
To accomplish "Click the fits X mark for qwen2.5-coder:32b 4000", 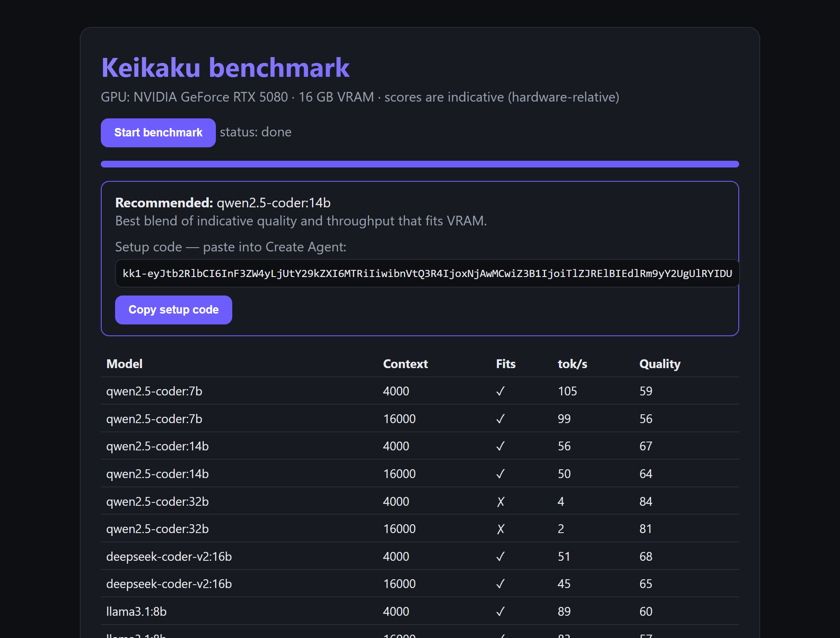I will 500,502.
